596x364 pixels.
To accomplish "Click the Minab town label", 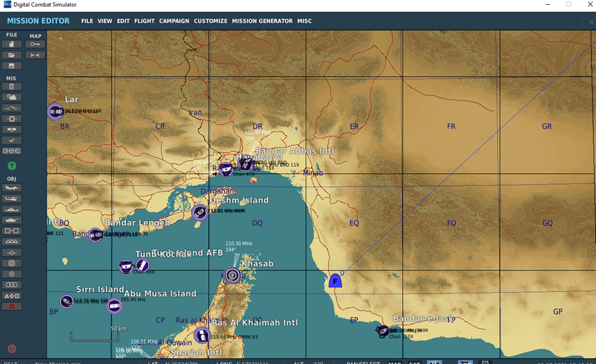I will [x=313, y=172].
